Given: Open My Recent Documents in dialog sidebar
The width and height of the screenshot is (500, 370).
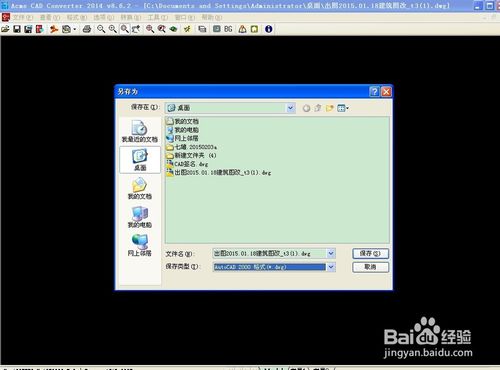Looking at the screenshot, I should (140, 132).
